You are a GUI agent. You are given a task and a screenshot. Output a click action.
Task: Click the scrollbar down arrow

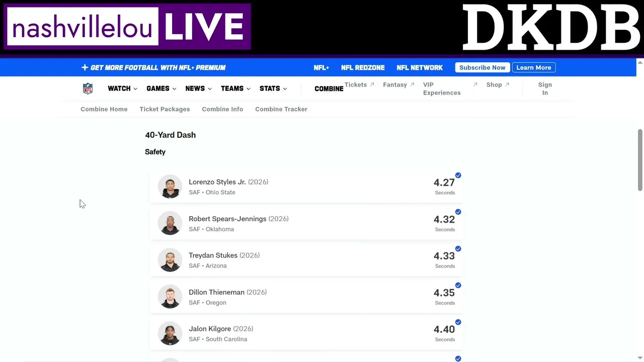tap(640, 357)
